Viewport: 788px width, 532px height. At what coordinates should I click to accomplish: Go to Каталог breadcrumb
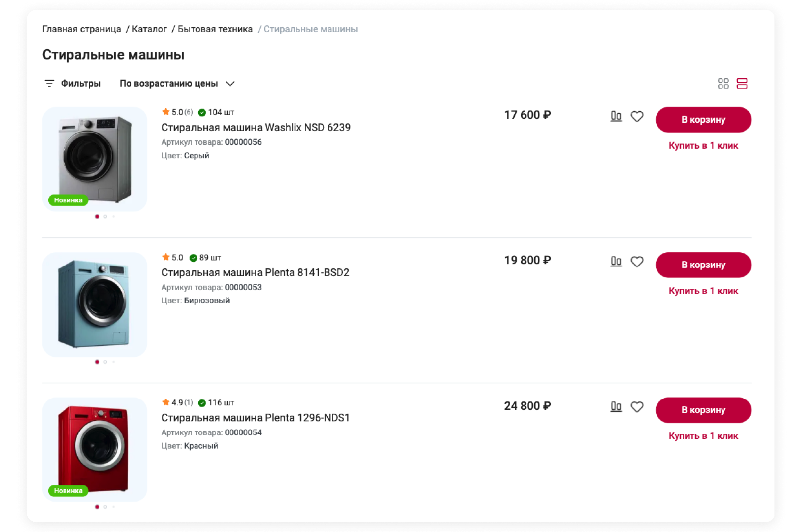click(x=149, y=29)
